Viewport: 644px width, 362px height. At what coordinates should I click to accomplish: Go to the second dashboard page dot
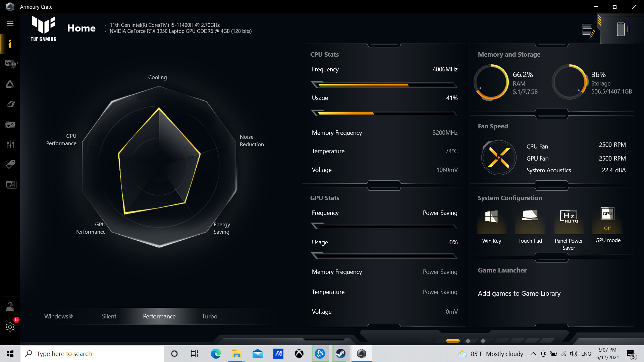(x=468, y=341)
